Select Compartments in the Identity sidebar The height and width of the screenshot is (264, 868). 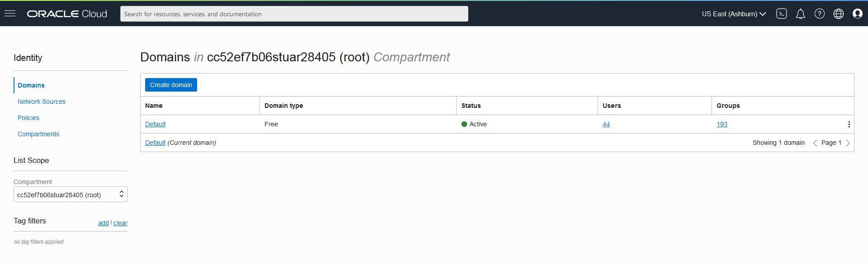pos(38,134)
